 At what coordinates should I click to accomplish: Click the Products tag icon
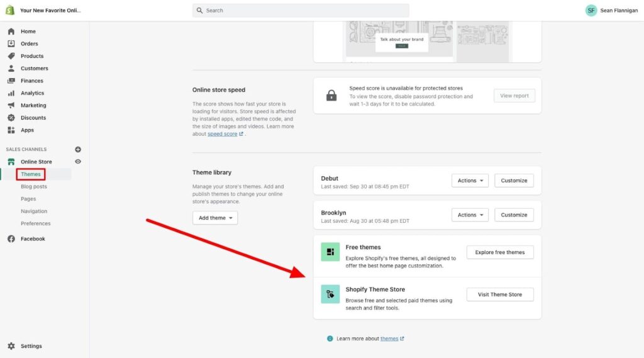coord(11,56)
